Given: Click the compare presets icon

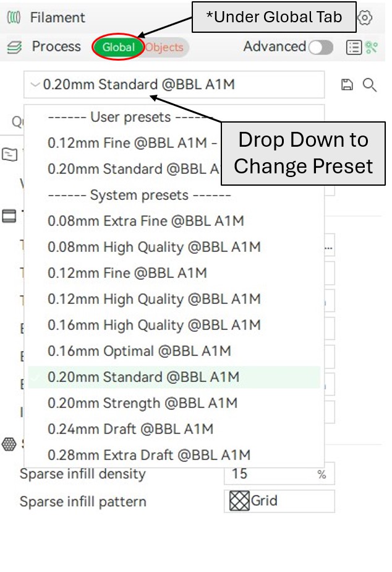Looking at the screenshot, I should tap(371, 48).
